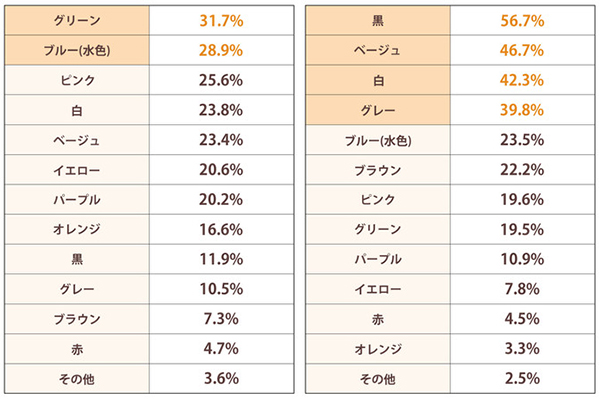Select the 56.7% value
The width and height of the screenshot is (600, 399).
pos(522,20)
